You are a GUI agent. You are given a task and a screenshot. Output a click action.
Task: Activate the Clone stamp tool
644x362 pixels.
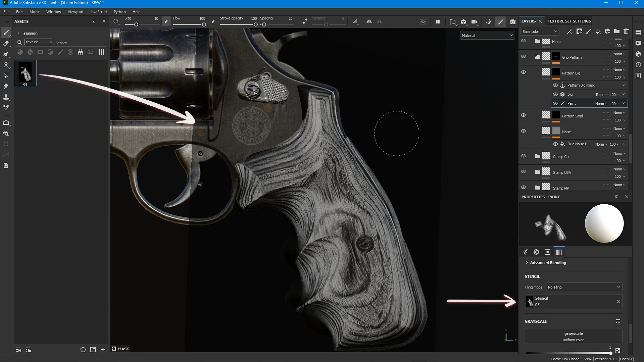(x=6, y=97)
